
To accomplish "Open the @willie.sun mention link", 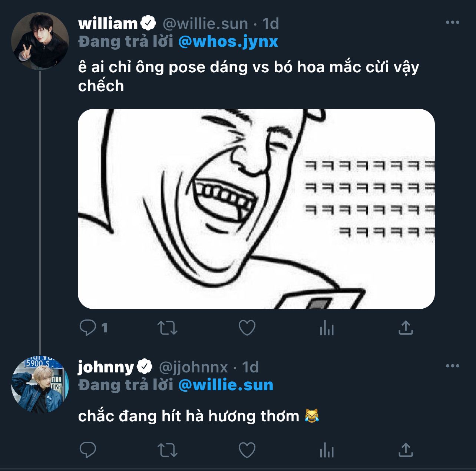I will (225, 385).
